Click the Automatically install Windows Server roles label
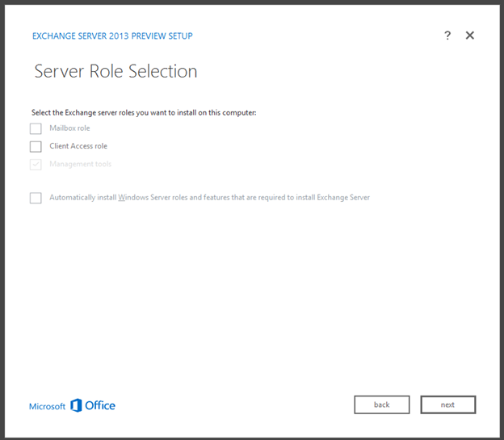The height and width of the screenshot is (440, 504). click(209, 197)
